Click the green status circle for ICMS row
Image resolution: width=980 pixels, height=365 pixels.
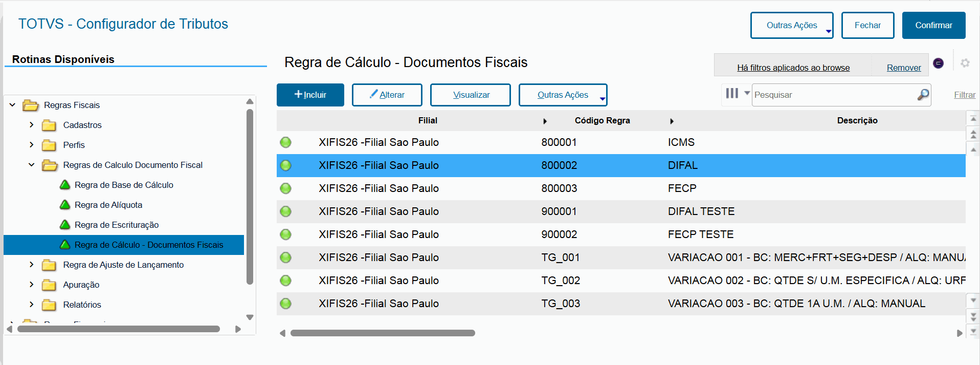[x=286, y=142]
